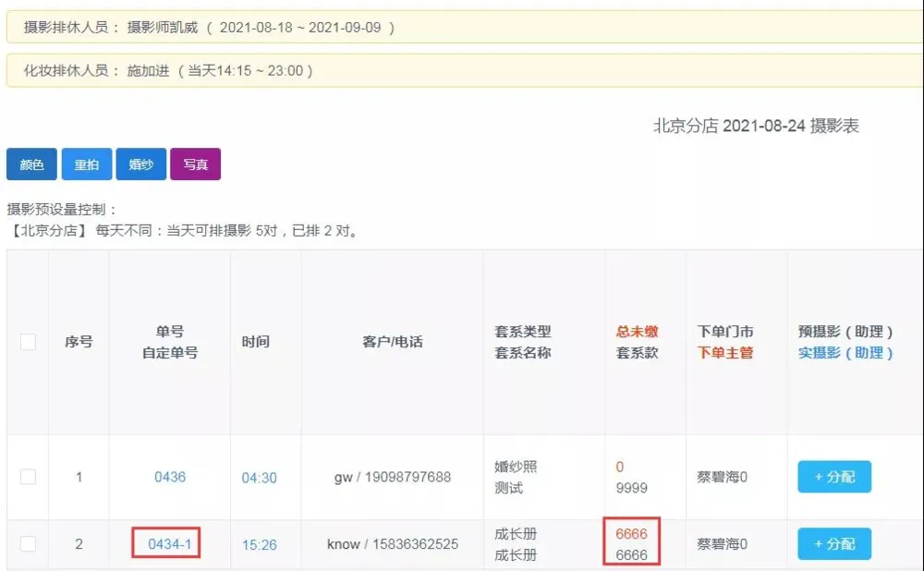Tick the checkbox for order 0434-1 row
This screenshot has width=924, height=571.
tap(28, 544)
